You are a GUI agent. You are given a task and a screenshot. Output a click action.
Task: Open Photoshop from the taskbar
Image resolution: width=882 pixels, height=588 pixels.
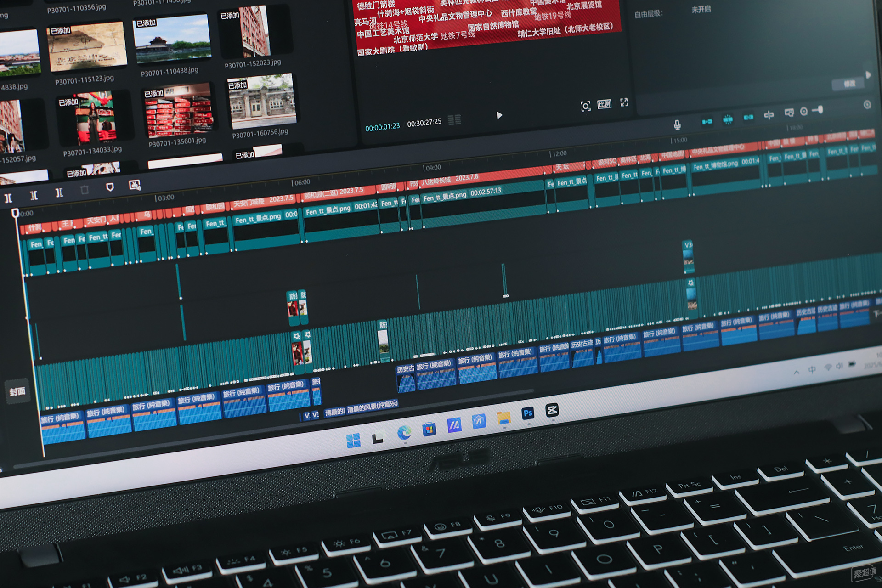pyautogui.click(x=528, y=413)
